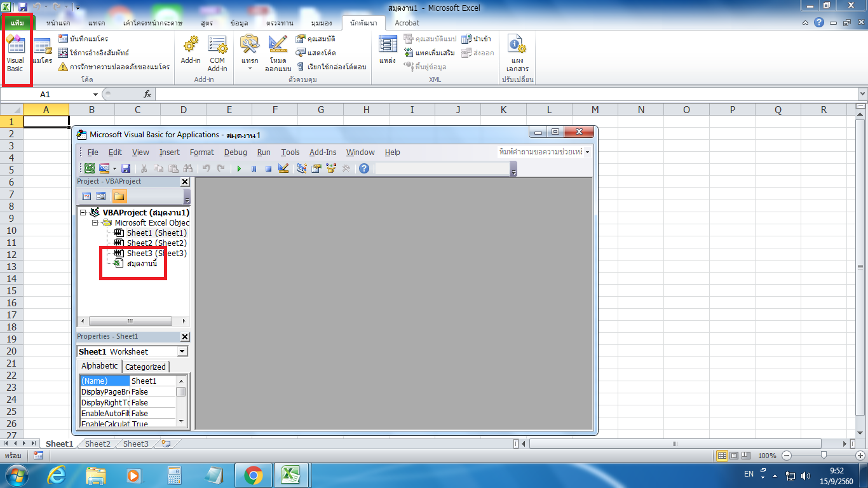This screenshot has height=488, width=868.
Task: Switch to Data (ข้อมูล) ribbon tab
Action: click(x=240, y=23)
